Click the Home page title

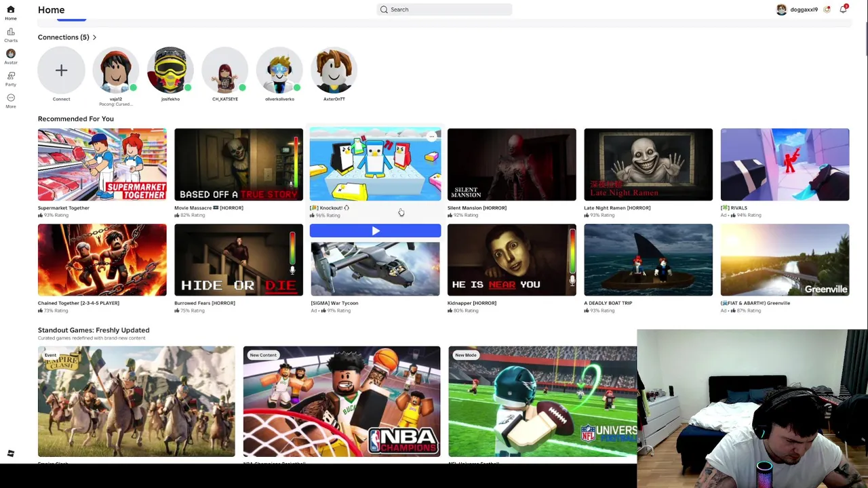click(x=52, y=9)
